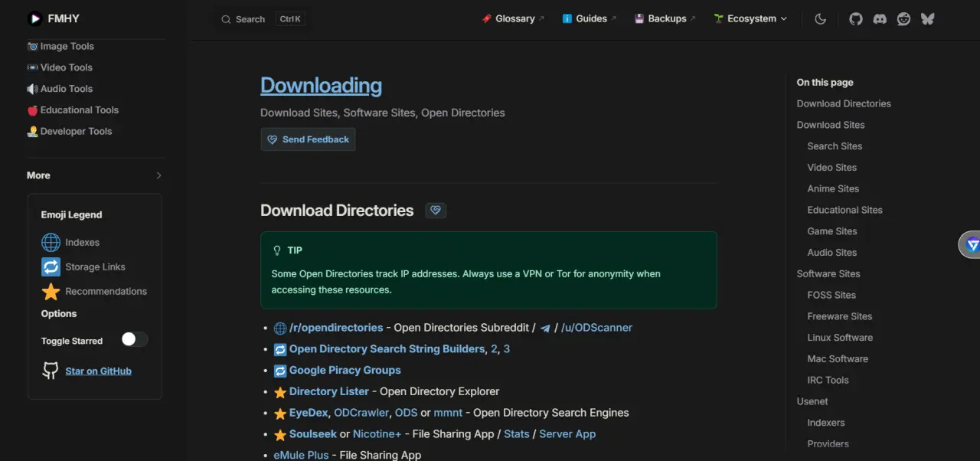Open the EyeDex link

click(x=309, y=414)
